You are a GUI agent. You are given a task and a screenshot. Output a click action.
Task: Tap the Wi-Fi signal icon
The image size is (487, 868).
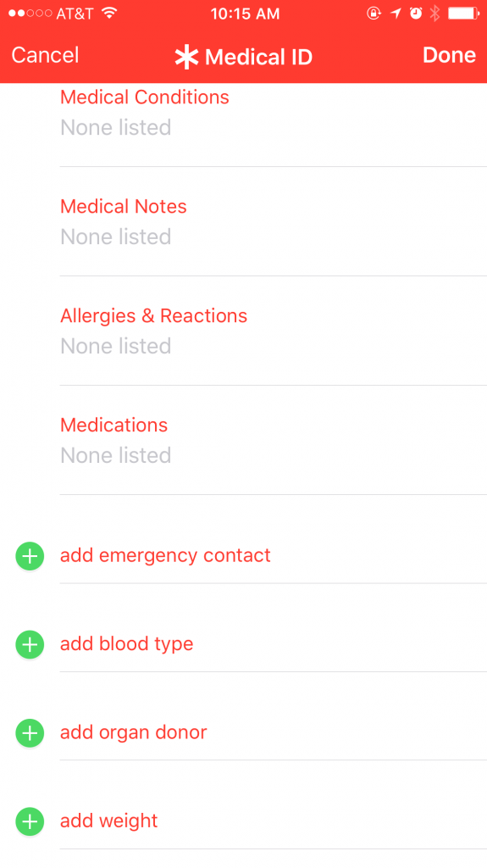109,14
